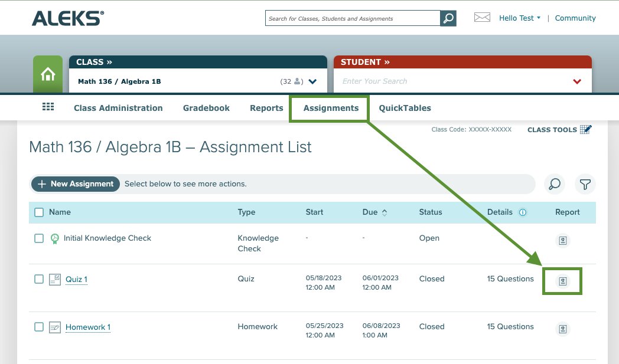Open report icon for Initial Knowledge Check
This screenshot has width=619, height=364.
[563, 241]
